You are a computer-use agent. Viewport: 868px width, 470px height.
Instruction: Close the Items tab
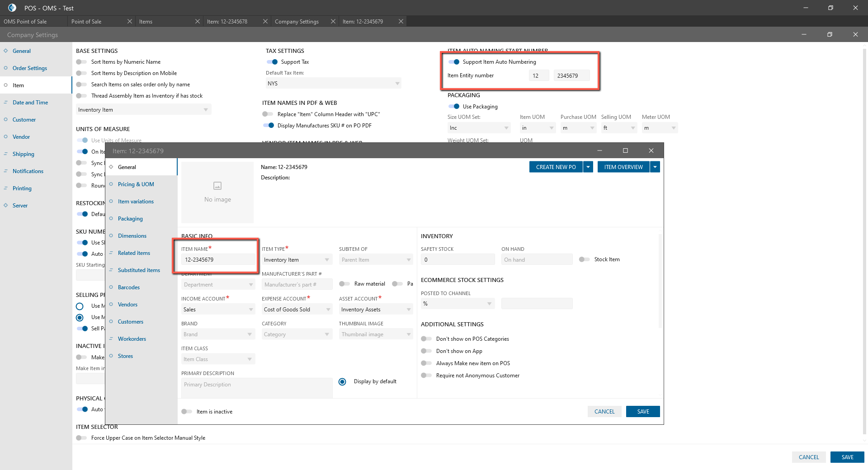198,21
